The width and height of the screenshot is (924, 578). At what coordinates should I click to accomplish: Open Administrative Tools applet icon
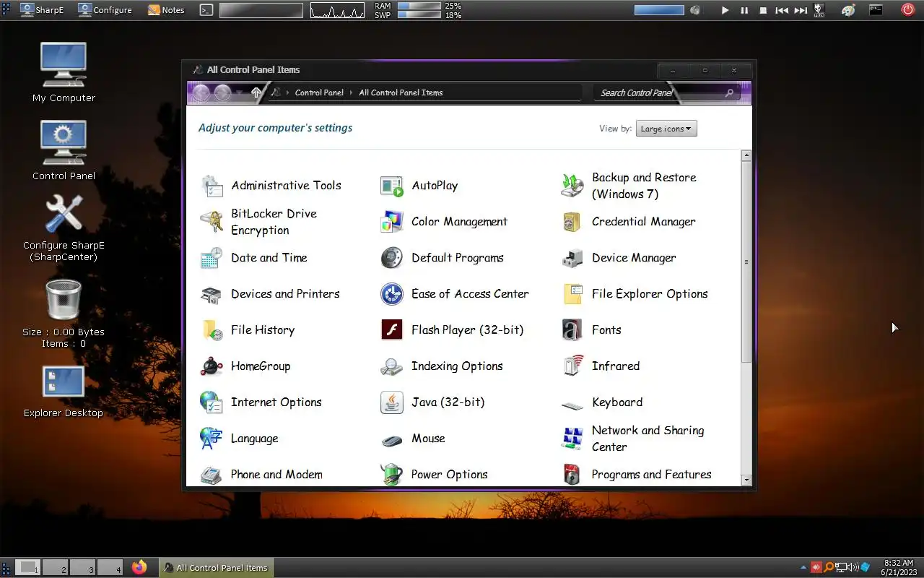click(212, 186)
